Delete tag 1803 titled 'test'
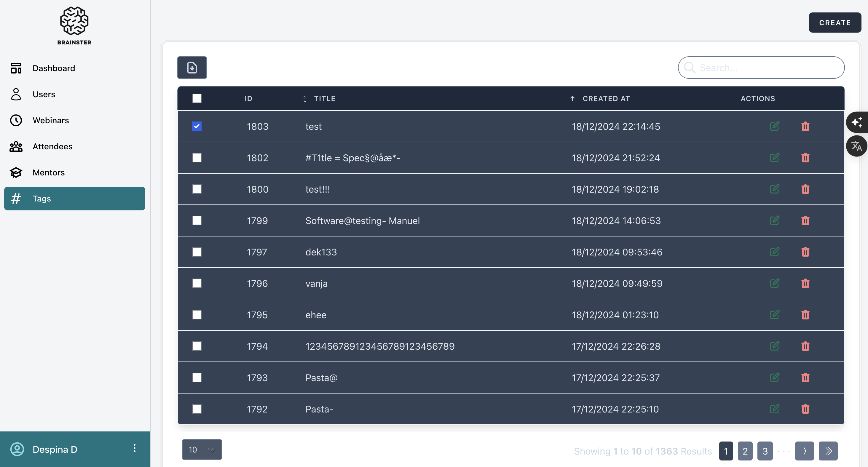Screen dimensions: 868x467 [x=805, y=126]
